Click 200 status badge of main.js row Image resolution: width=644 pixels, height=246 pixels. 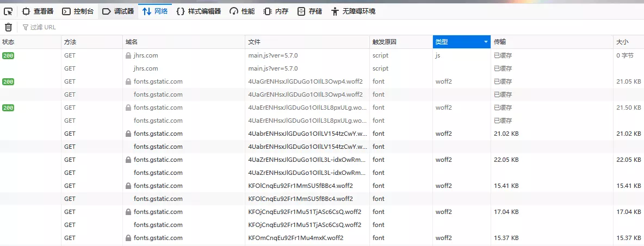coord(8,55)
